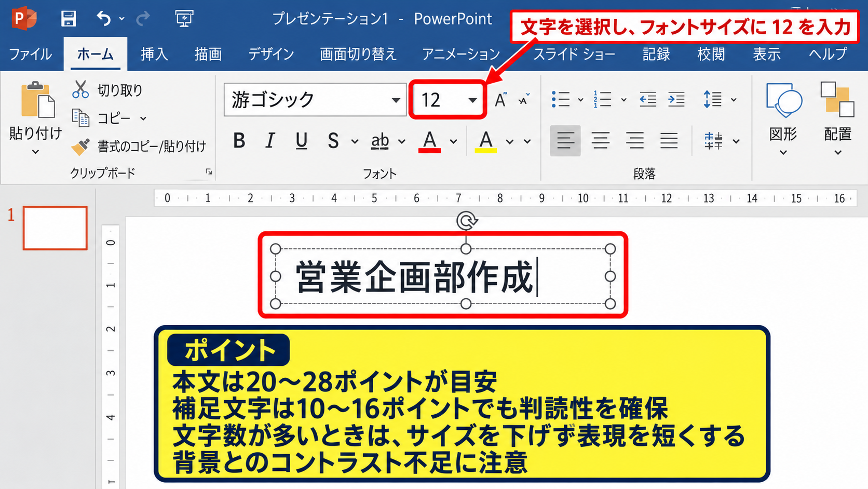Open line spacing icon
This screenshot has width=868, height=489.
(x=713, y=99)
